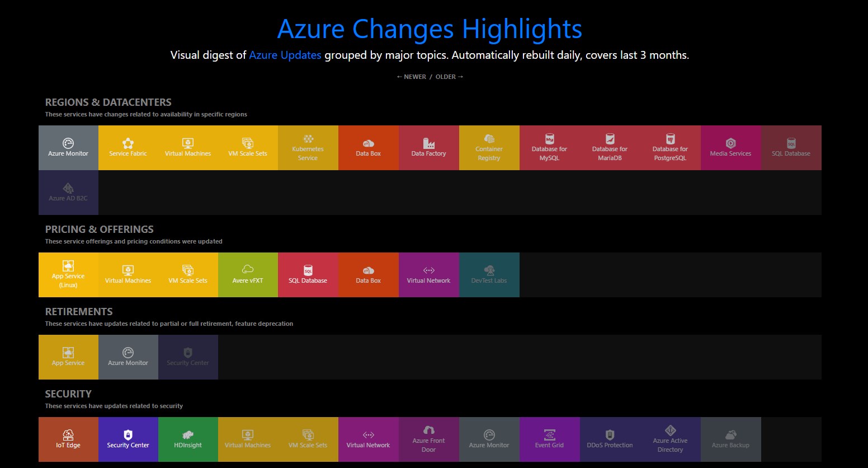Open the Kubernetes Service tile
Screen dimensions: 868x468
308,147
